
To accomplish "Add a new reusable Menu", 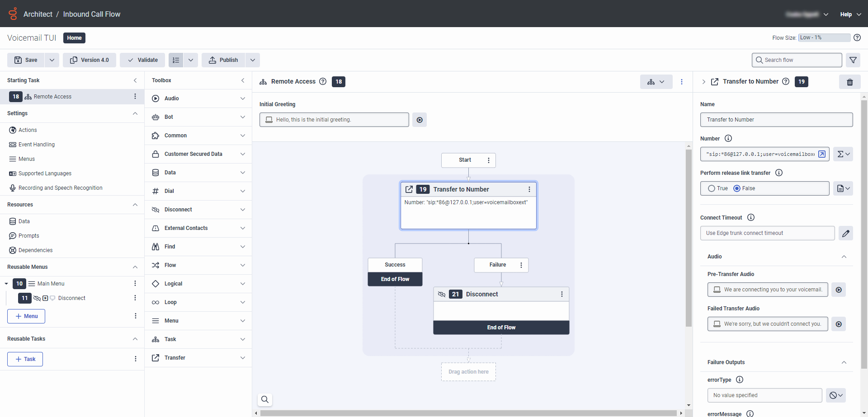I will pyautogui.click(x=26, y=316).
